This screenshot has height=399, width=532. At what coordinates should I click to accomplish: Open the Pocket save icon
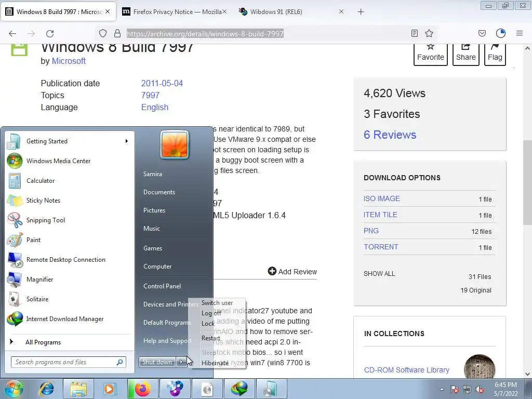coord(482,33)
